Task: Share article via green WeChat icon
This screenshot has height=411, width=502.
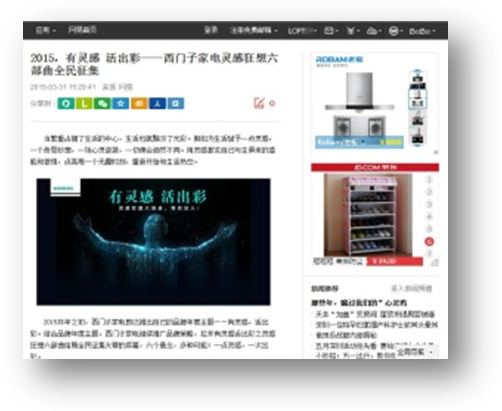Action: (x=102, y=103)
